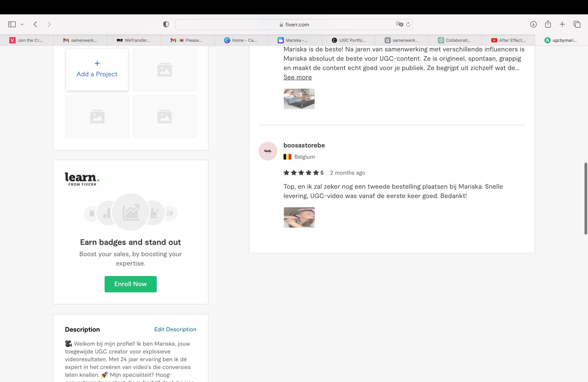This screenshot has width=588, height=382.
Task: Expand the review with See more
Action: [x=297, y=77]
